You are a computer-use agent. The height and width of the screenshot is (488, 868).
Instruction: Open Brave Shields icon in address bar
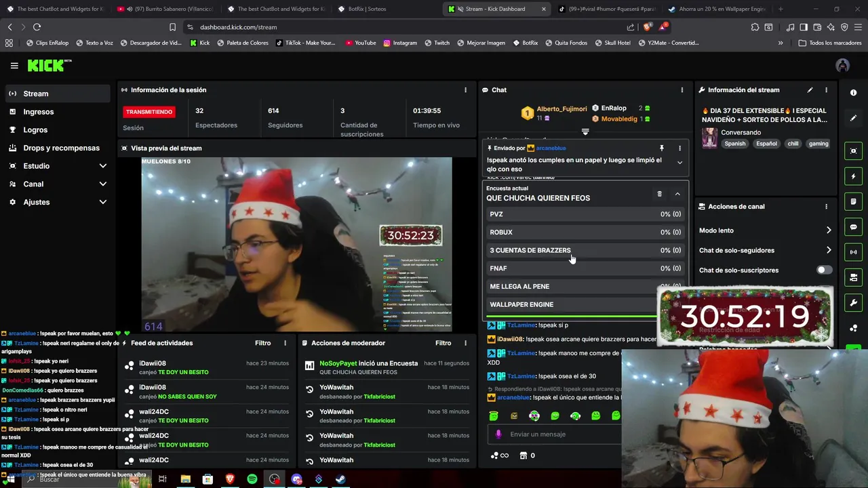647,27
